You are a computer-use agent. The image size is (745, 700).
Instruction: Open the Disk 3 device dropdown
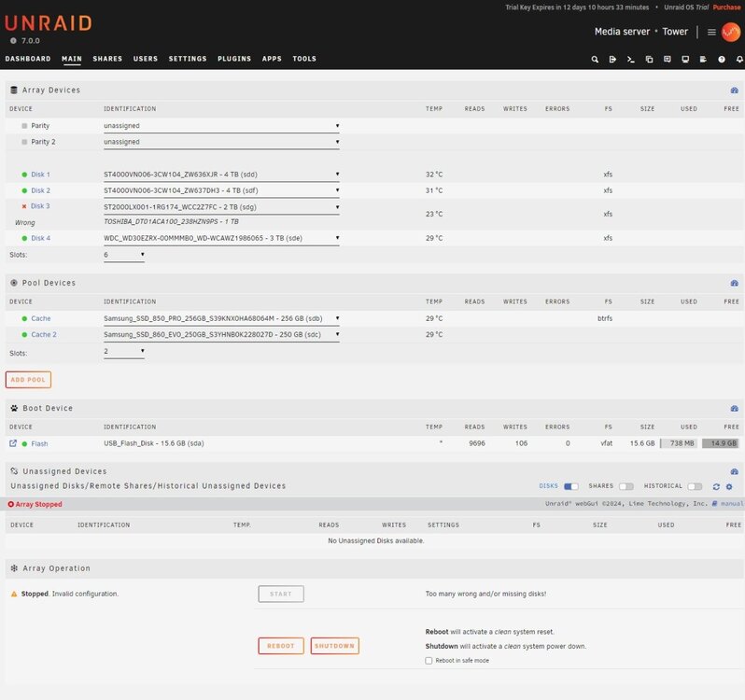click(221, 207)
